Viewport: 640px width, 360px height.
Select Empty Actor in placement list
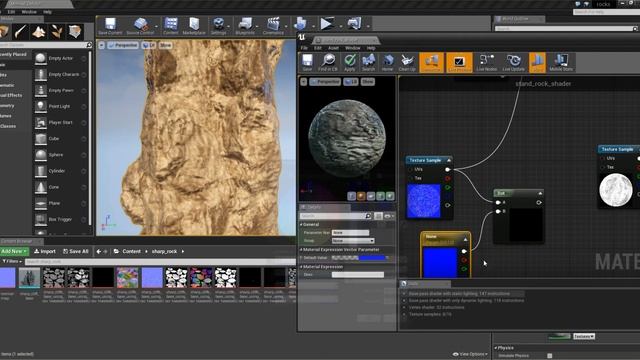[60, 58]
